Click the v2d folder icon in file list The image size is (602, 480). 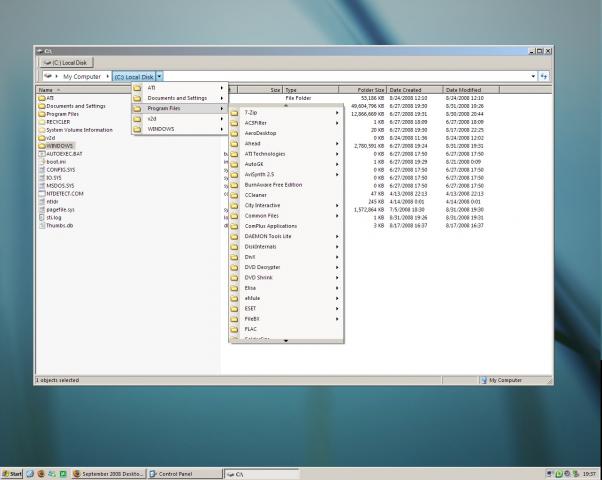(x=42, y=138)
